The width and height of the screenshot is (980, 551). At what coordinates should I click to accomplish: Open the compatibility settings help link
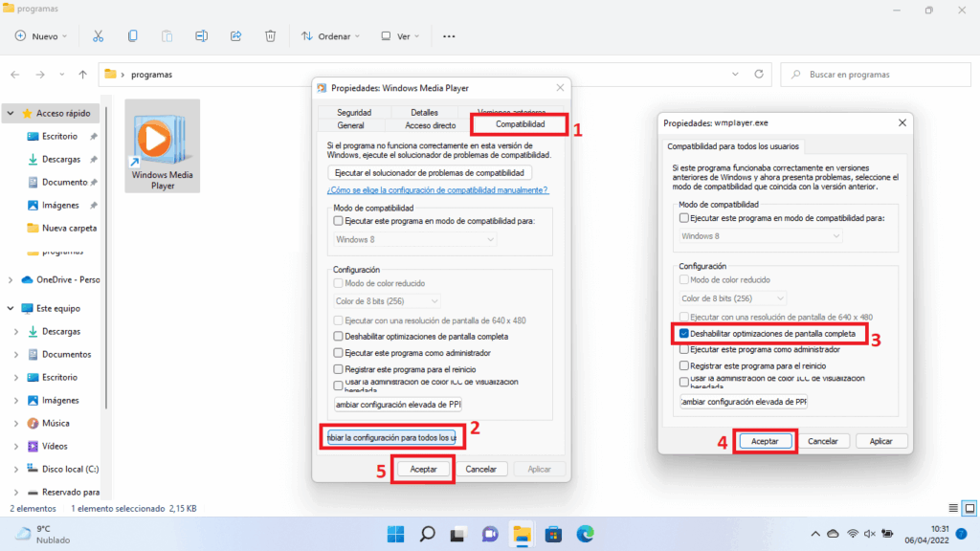(439, 189)
